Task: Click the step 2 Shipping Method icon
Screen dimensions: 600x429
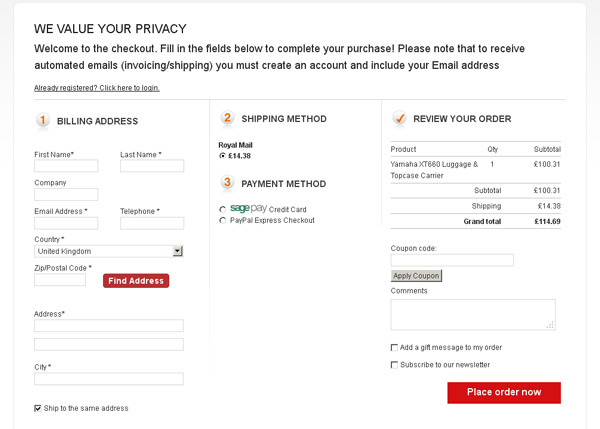Action: point(227,118)
